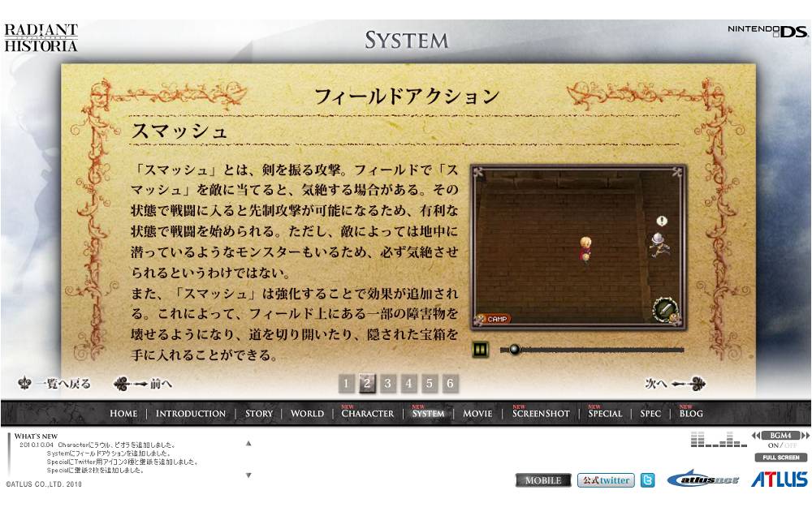Click the スマッシュ subheading
Image resolution: width=812 pixels, height=516 pixels.
click(179, 131)
